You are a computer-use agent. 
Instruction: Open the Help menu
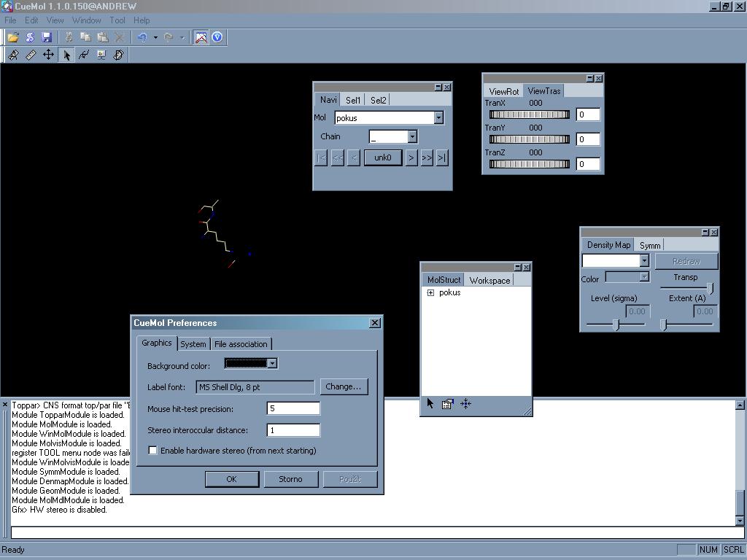[142, 20]
